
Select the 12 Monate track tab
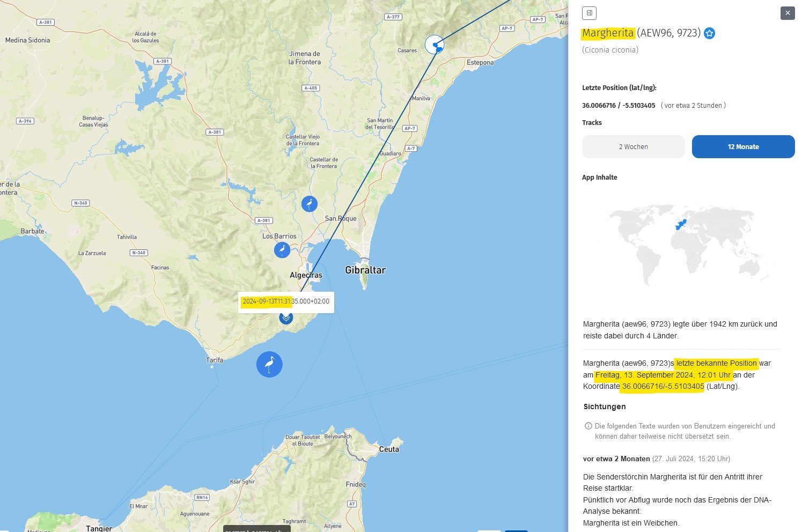(x=743, y=146)
